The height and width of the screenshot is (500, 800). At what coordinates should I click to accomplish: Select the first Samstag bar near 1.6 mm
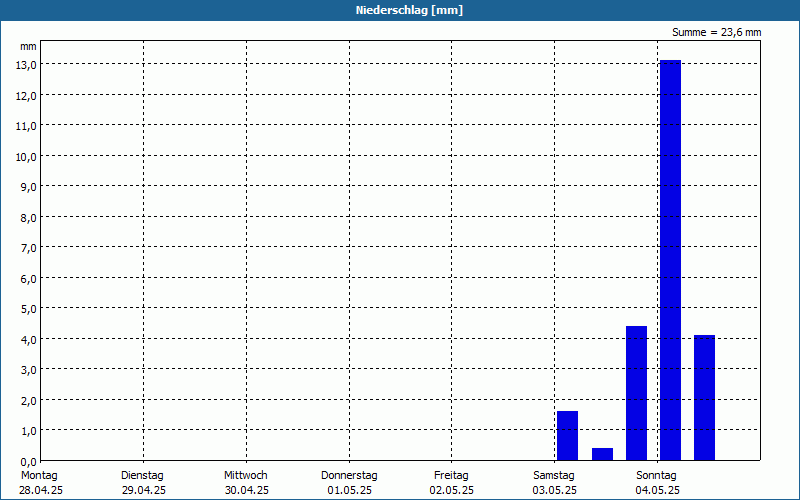pyautogui.click(x=567, y=436)
